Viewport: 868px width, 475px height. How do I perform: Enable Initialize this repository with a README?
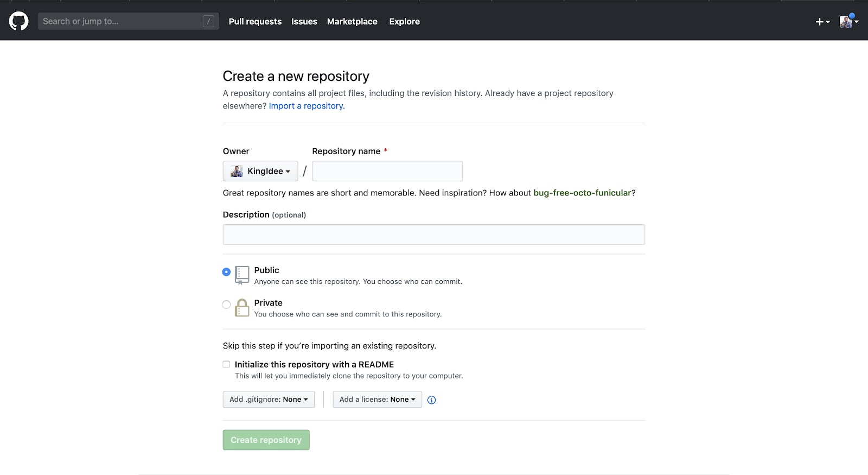226,365
